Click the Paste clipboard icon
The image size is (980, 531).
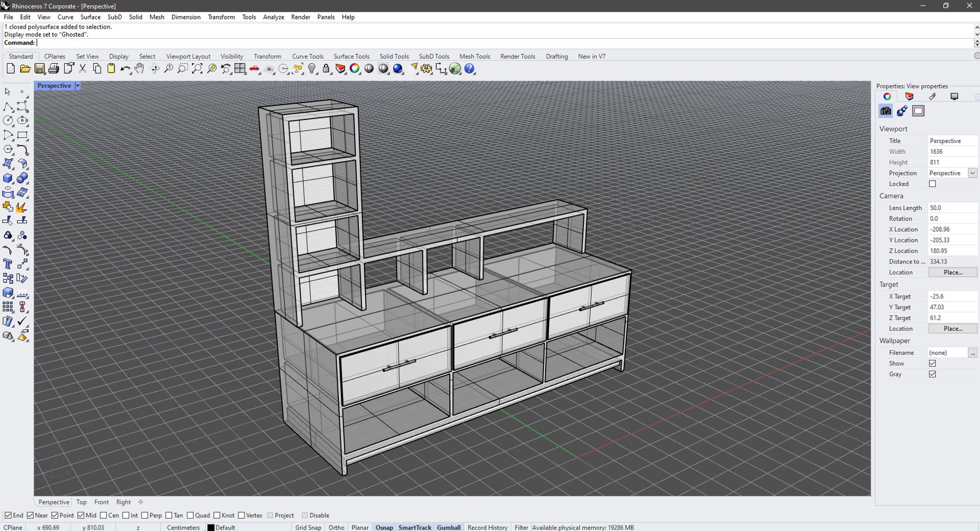(111, 68)
